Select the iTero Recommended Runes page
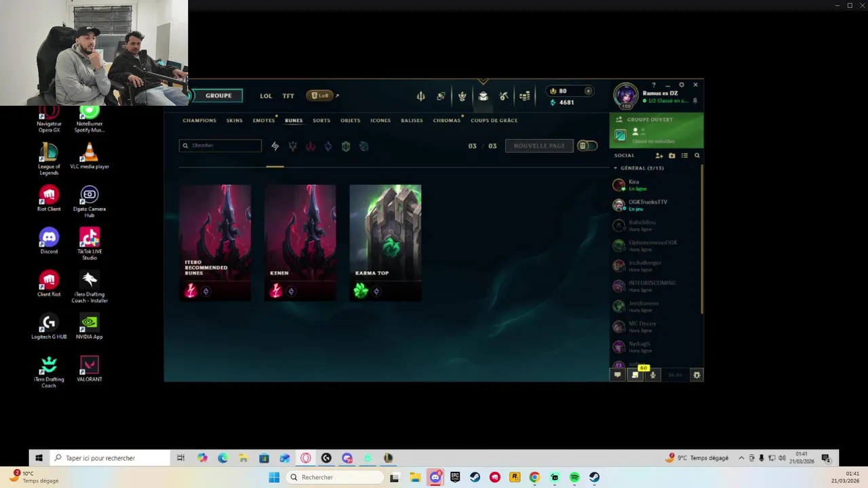The width and height of the screenshot is (868, 488). click(x=215, y=243)
